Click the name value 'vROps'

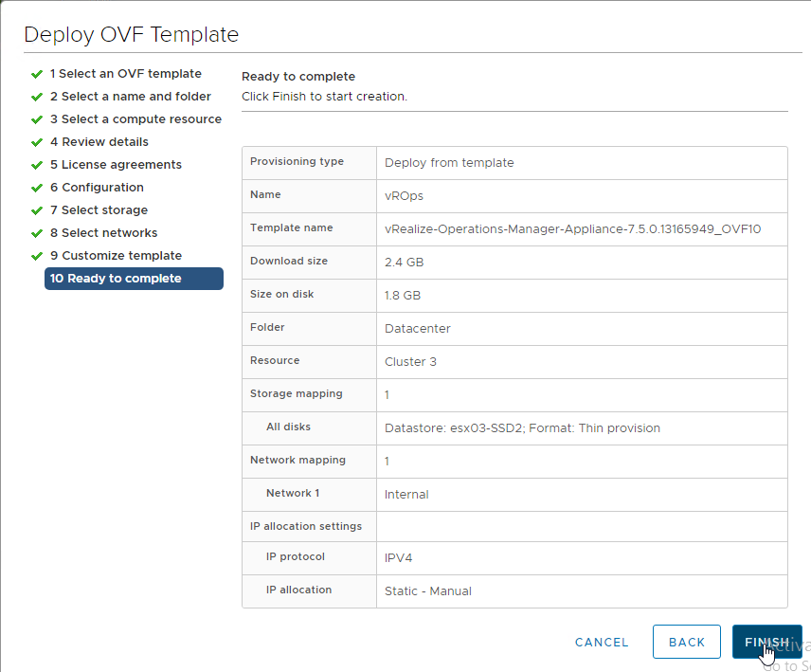(x=404, y=196)
